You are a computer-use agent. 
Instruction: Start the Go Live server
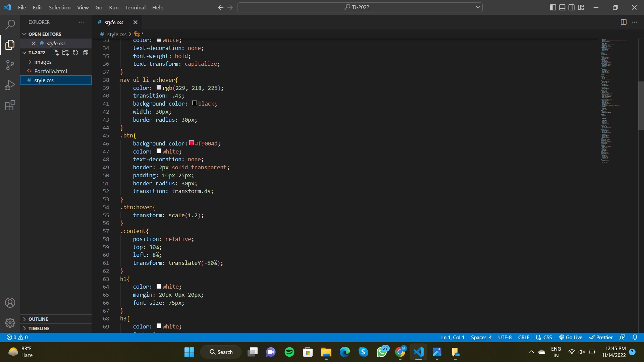pos(571,337)
